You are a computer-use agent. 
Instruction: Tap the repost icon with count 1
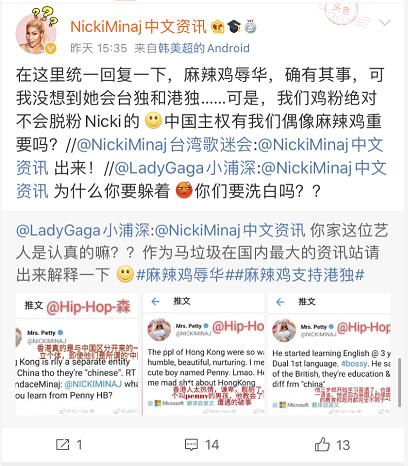(x=63, y=445)
